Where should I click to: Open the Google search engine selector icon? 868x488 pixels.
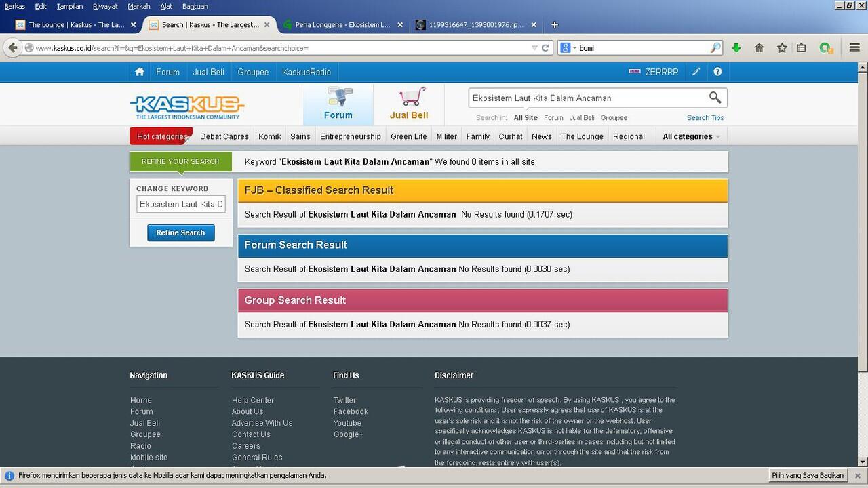(568, 48)
